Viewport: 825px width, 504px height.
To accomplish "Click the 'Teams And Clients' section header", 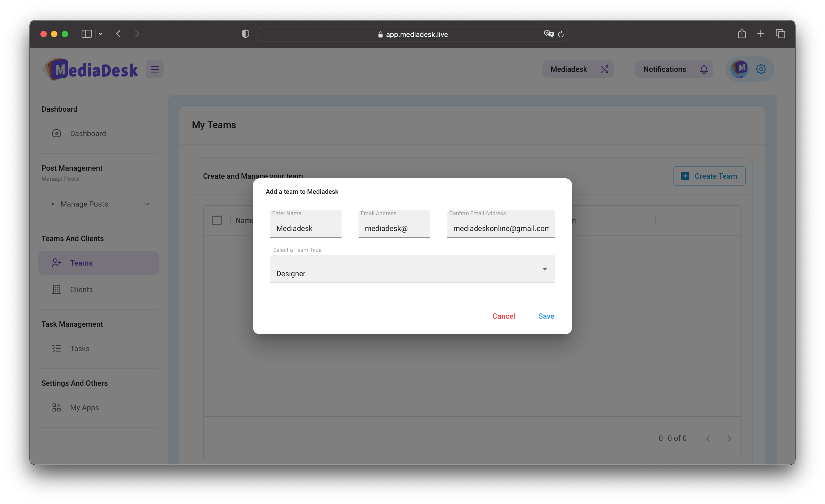I will [x=73, y=238].
